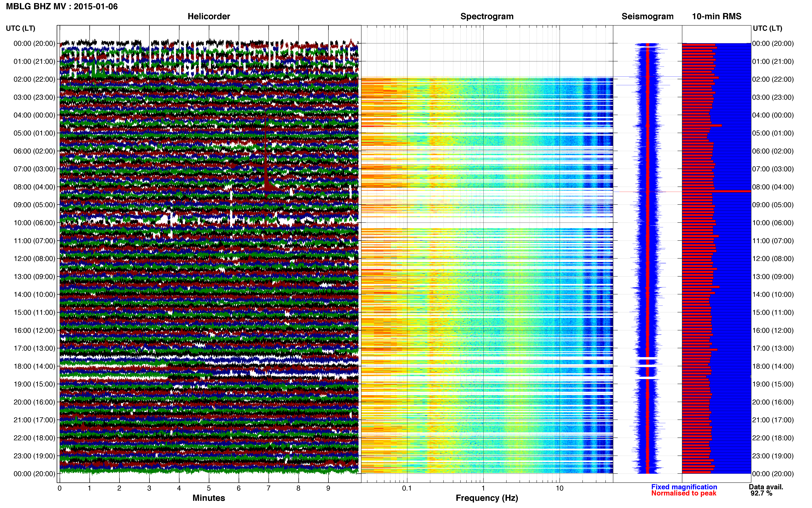812x508 pixels.
Task: Click the right-axis '22:00 (18:00)' time label
Action: click(x=773, y=438)
